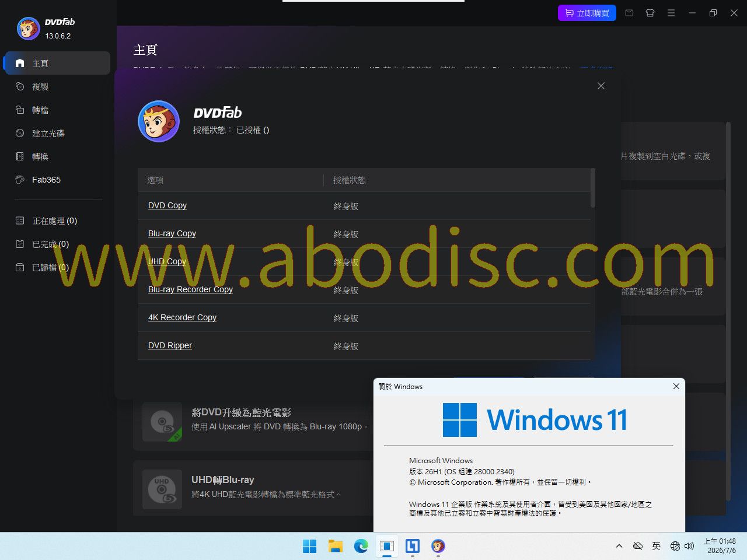Click the volume speaker tray icon
747x560 pixels.
(689, 546)
